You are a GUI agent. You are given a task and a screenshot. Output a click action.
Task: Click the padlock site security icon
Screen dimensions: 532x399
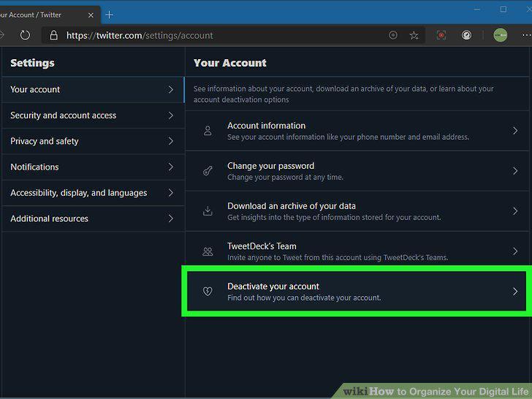click(x=53, y=35)
